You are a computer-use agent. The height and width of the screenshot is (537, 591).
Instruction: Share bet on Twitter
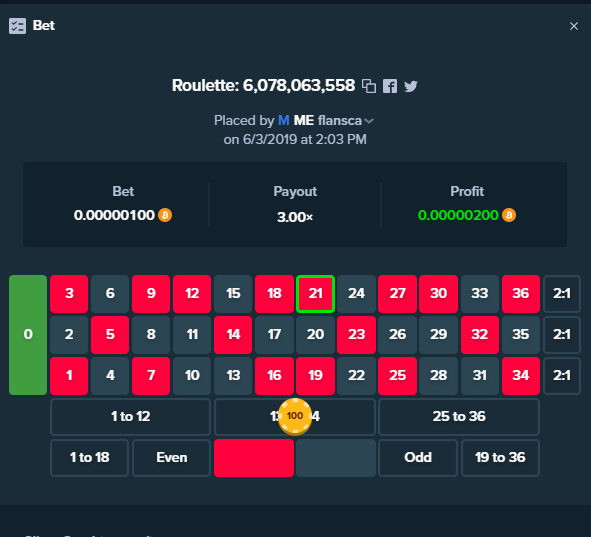(411, 86)
